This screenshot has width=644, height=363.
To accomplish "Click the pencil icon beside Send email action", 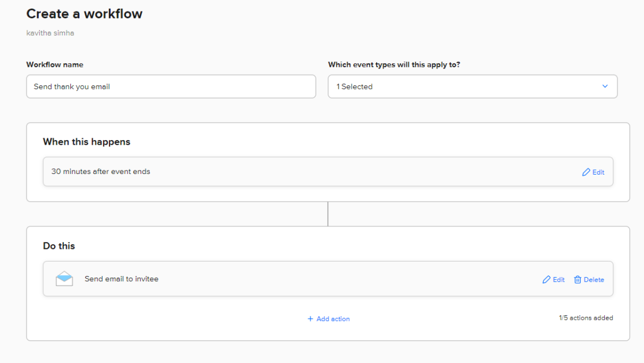I will [x=546, y=279].
